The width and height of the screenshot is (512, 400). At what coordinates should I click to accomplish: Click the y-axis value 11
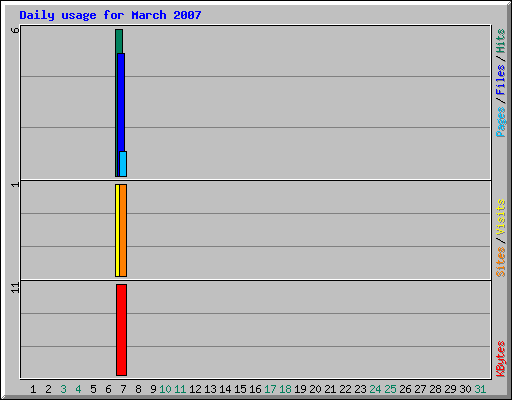click(x=15, y=288)
